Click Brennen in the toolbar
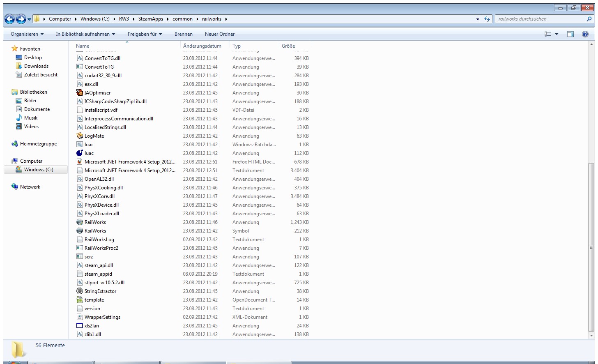The image size is (598, 364). 184,34
